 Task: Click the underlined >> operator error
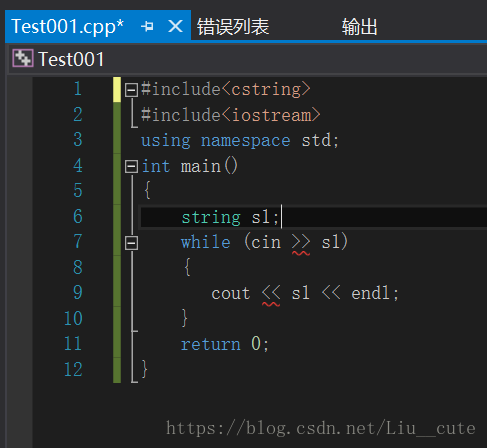(x=301, y=243)
